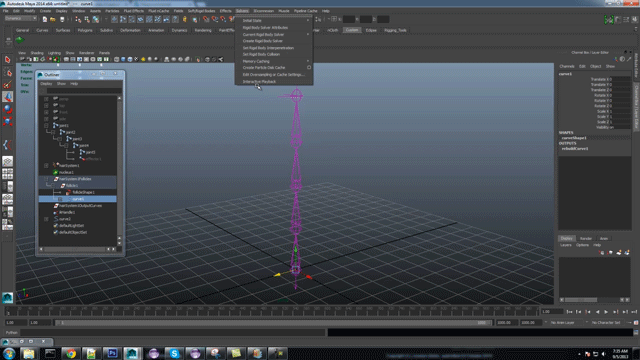This screenshot has width=640, height=360.
Task: Collapse joint3 node in Outliner
Action: (x=60, y=139)
